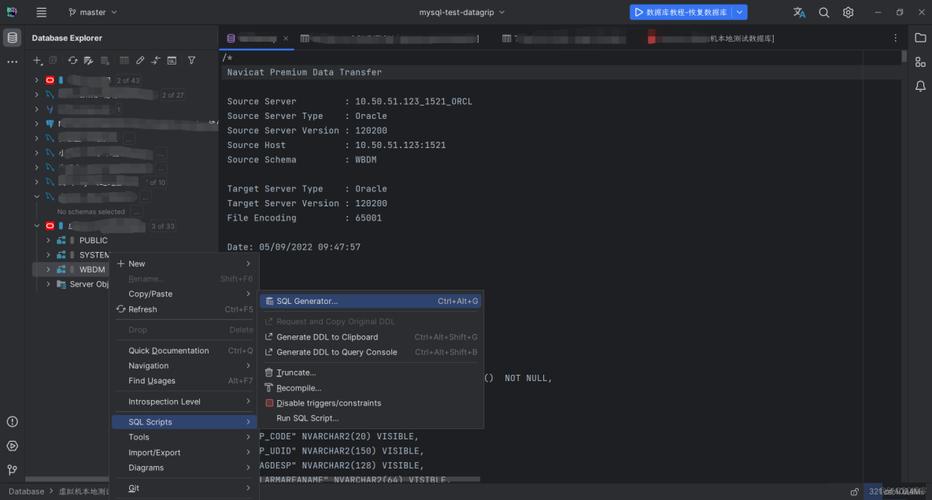Click the blue Run configuration button
This screenshot has height=500, width=932.
[x=681, y=13]
